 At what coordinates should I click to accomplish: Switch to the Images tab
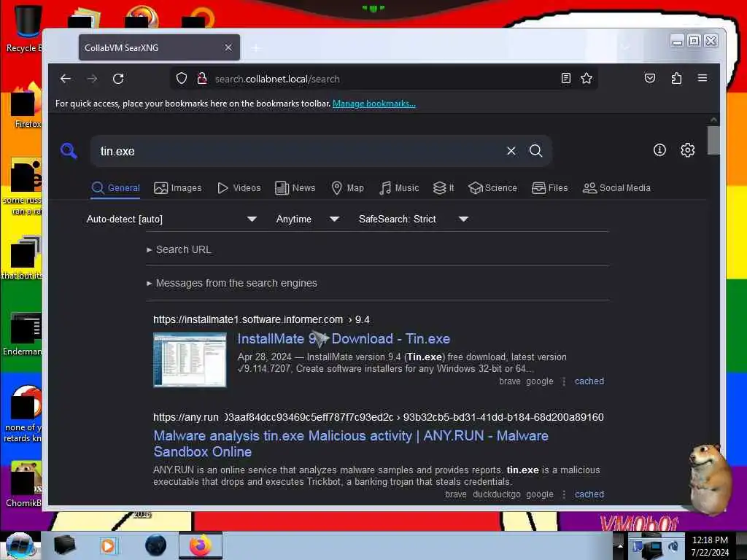tap(178, 188)
